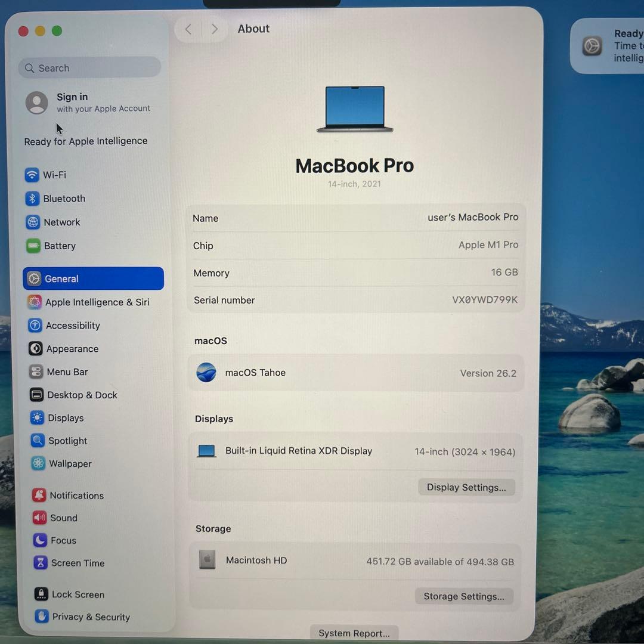The height and width of the screenshot is (644, 644).
Task: Select the Bluetooth sidebar icon
Action: click(x=64, y=199)
